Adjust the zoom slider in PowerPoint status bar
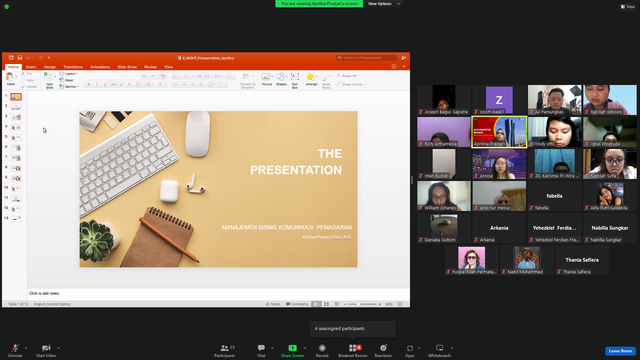The width and height of the screenshot is (640, 360). [x=361, y=304]
